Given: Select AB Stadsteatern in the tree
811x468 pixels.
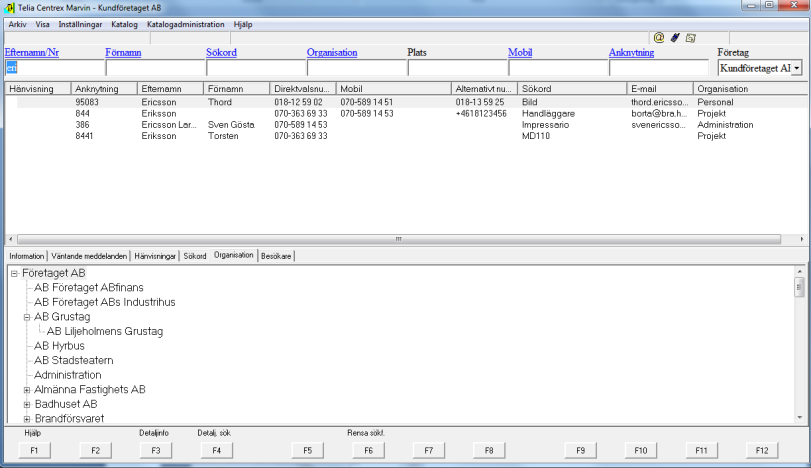Looking at the screenshot, I should [x=73, y=360].
